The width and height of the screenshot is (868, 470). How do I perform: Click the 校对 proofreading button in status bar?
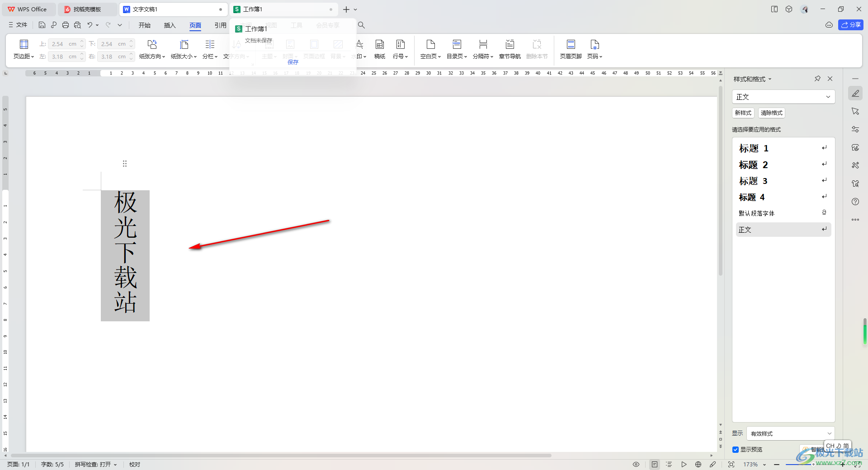click(x=135, y=464)
